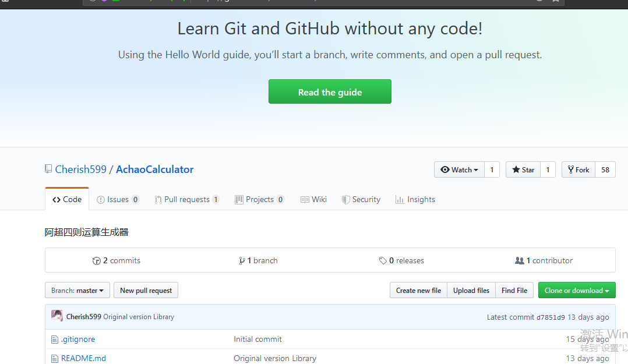The width and height of the screenshot is (628, 364).
Task: View the stargazers count beside Star
Action: (x=548, y=170)
